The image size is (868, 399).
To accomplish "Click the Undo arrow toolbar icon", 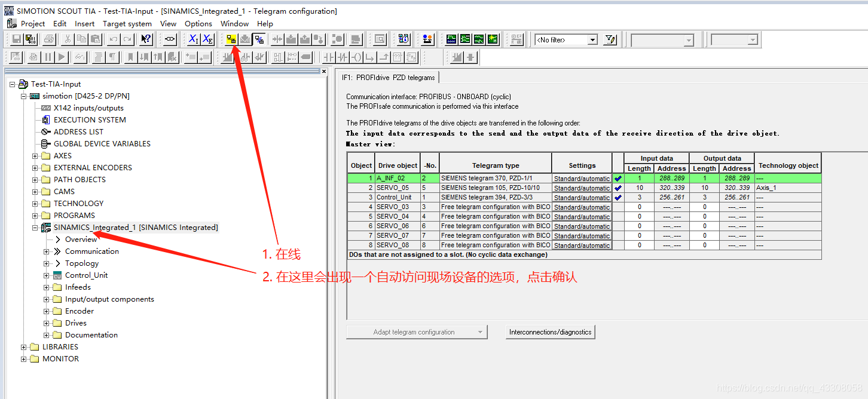I will click(x=114, y=39).
